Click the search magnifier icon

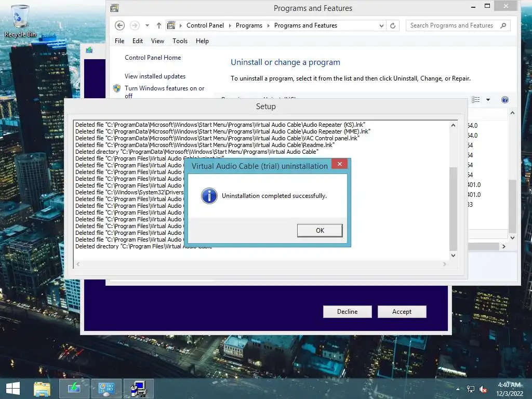[503, 25]
